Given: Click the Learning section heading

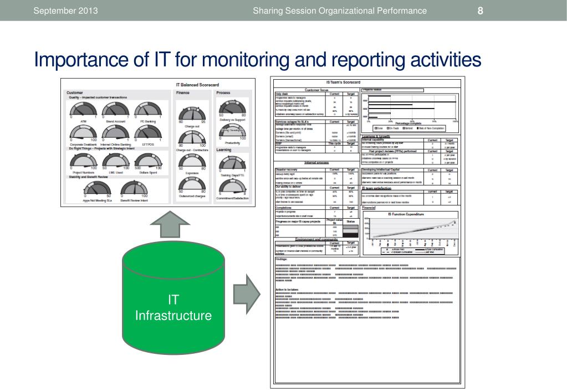Looking at the screenshot, I should [x=224, y=149].
